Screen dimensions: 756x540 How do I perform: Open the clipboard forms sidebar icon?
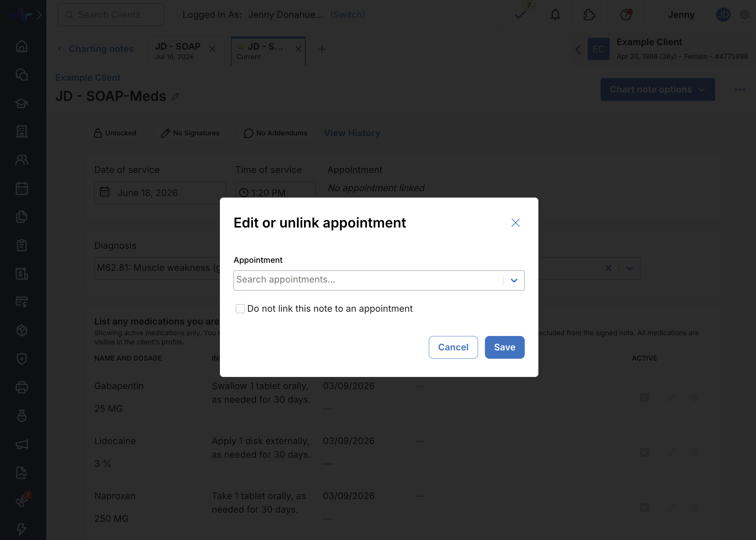tap(22, 245)
